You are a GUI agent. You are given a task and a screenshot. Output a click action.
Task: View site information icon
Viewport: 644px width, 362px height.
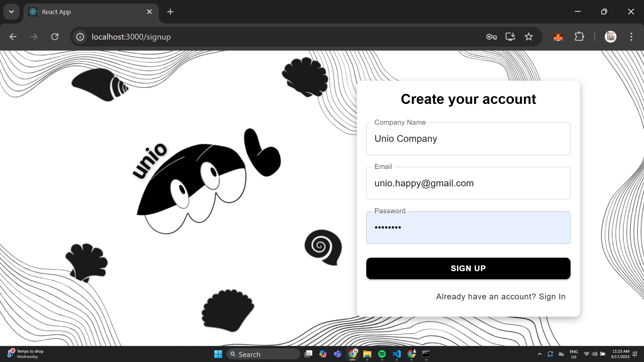coord(80,37)
